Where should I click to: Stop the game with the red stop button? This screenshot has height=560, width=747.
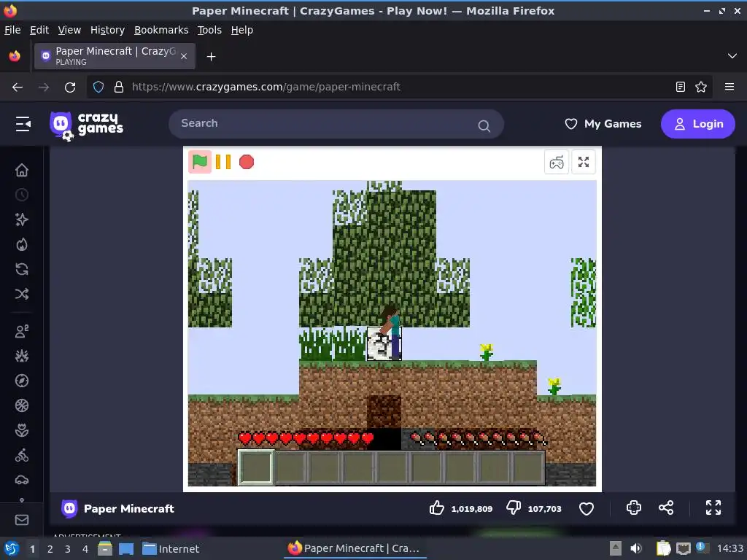tap(247, 162)
